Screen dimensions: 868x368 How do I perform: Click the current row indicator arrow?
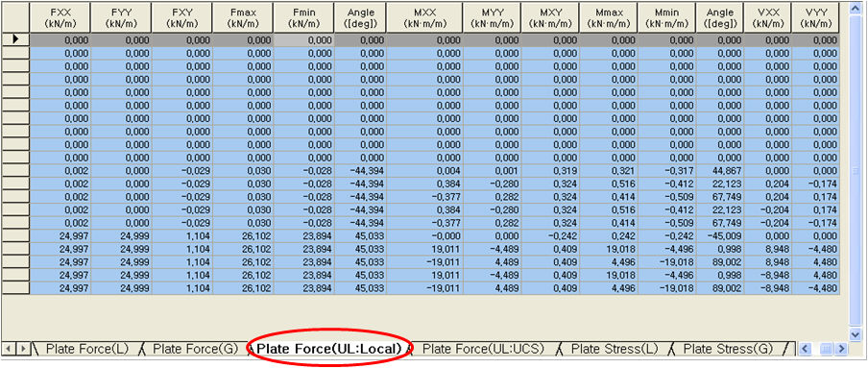(15, 39)
